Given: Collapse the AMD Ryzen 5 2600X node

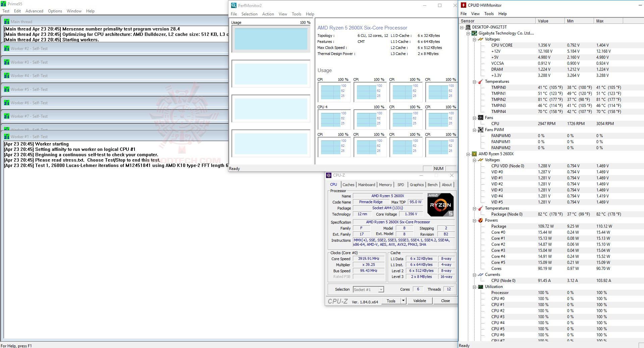Looking at the screenshot, I should coord(468,154).
